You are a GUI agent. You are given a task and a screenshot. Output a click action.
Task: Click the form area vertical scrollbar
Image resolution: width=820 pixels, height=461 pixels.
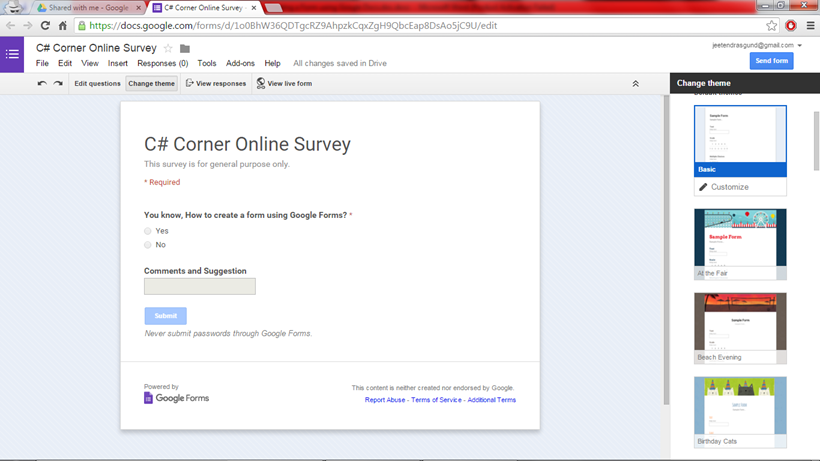point(666,250)
